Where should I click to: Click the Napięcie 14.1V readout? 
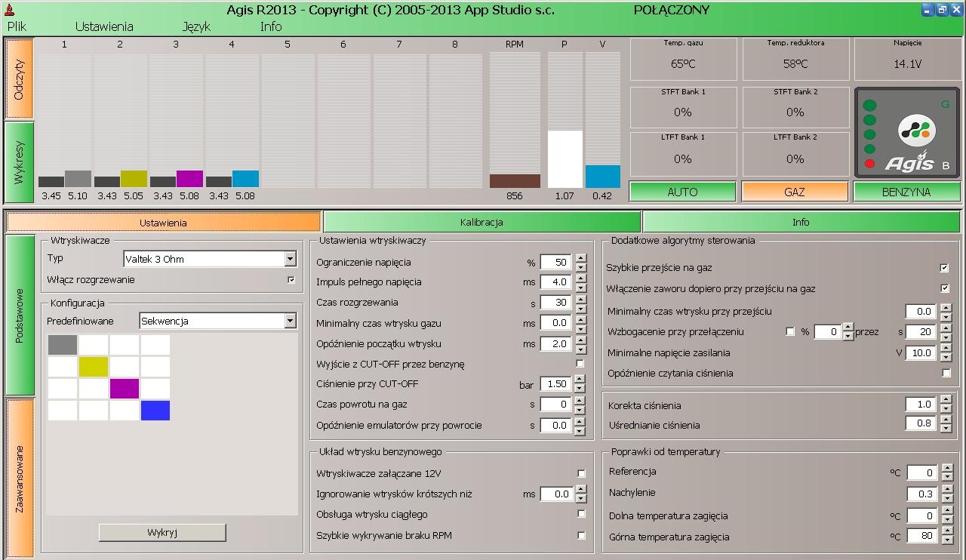pos(907,59)
